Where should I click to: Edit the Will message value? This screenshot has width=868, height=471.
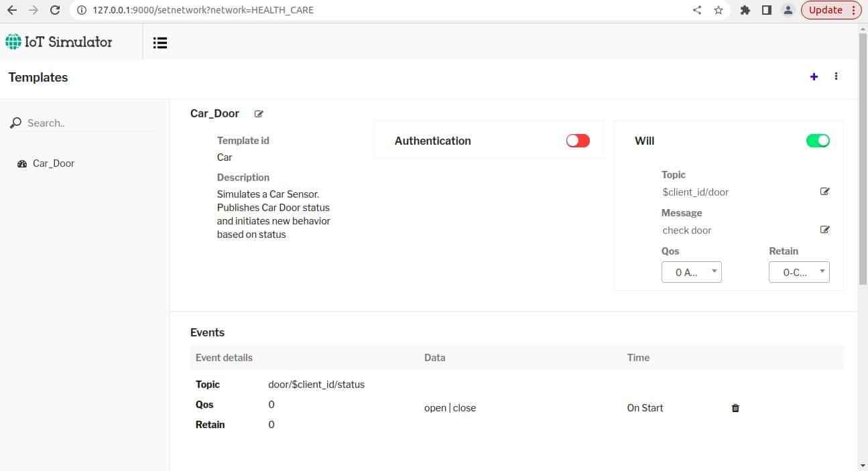pyautogui.click(x=824, y=230)
